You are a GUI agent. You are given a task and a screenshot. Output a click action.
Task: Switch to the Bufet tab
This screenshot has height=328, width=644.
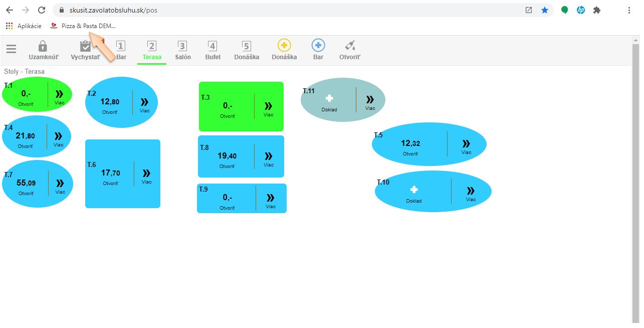click(212, 51)
